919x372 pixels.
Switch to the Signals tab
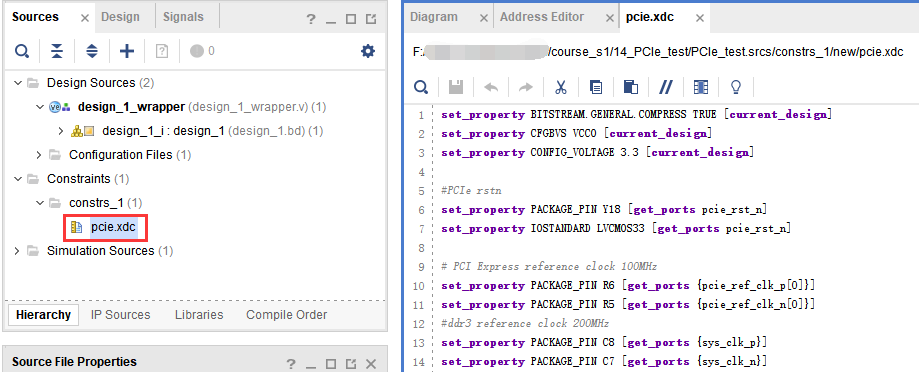click(x=182, y=17)
